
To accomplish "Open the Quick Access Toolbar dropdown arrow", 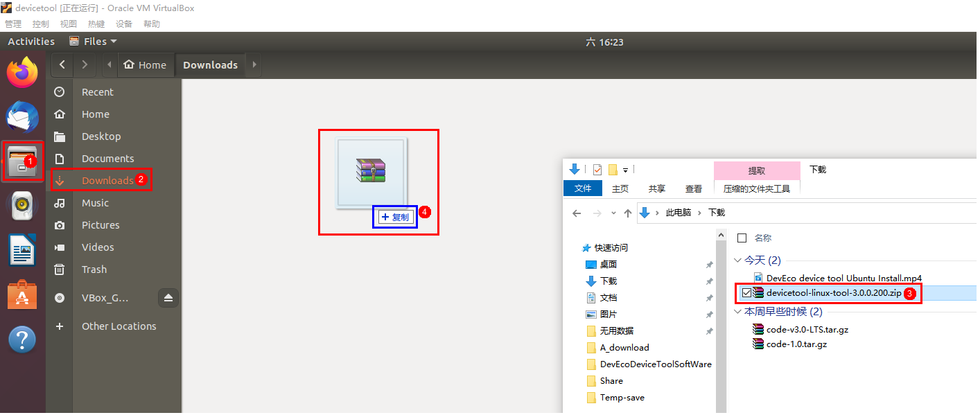I will [x=627, y=169].
